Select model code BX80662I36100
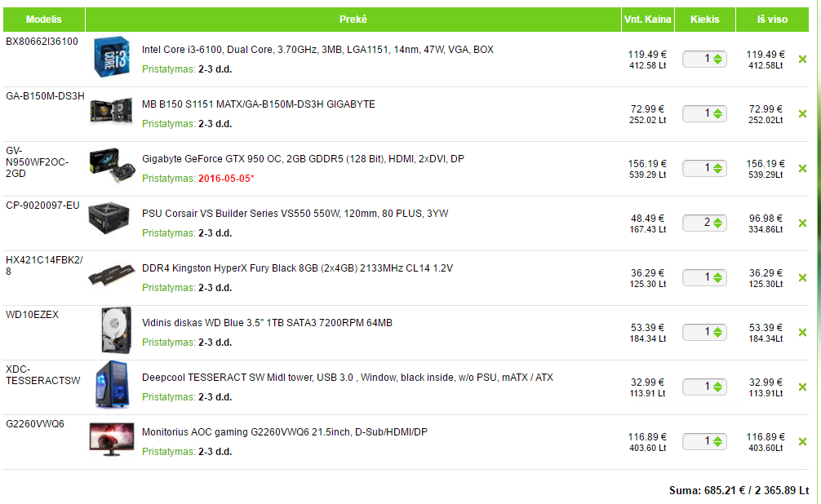The width and height of the screenshot is (821, 504). (42, 42)
